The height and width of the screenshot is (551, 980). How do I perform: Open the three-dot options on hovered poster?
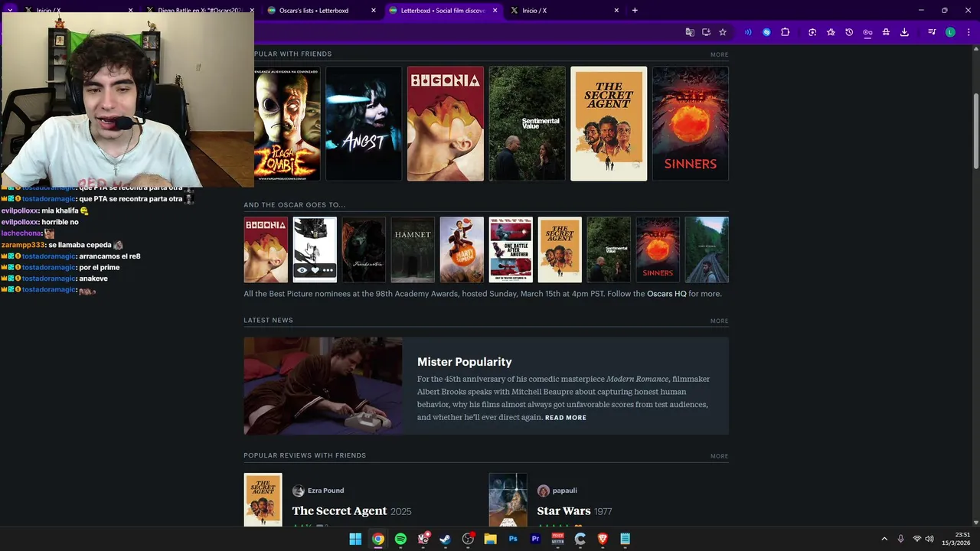328,270
